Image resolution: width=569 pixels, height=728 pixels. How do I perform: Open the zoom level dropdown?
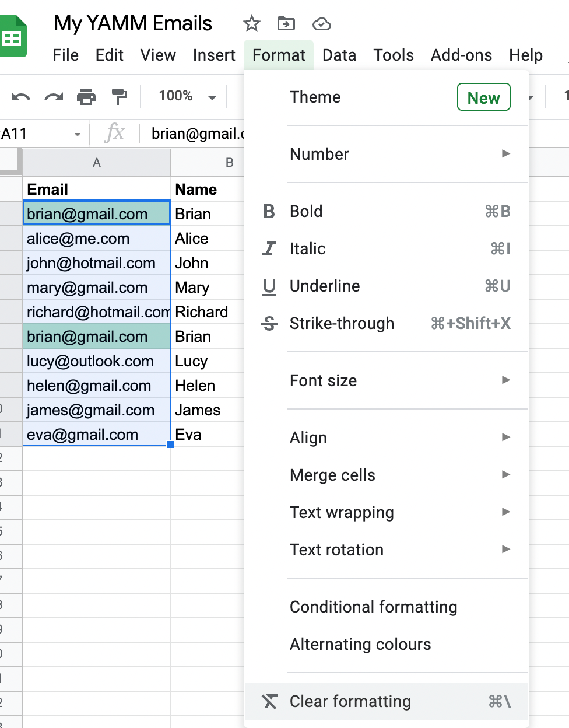185,97
